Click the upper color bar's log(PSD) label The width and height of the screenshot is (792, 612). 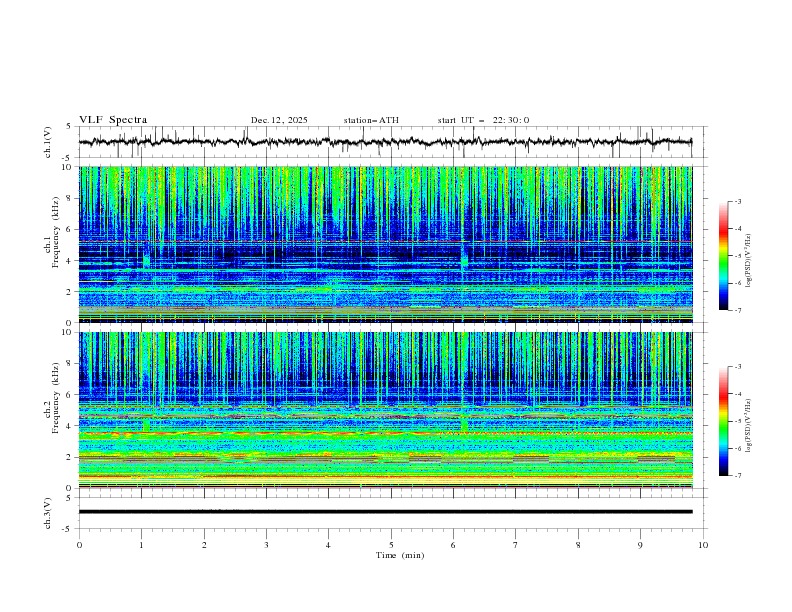pos(748,261)
